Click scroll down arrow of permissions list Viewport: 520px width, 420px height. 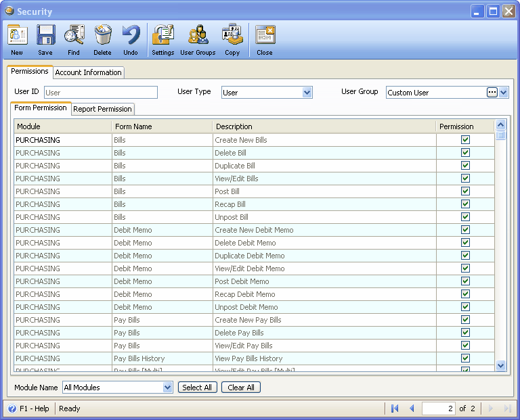point(501,365)
